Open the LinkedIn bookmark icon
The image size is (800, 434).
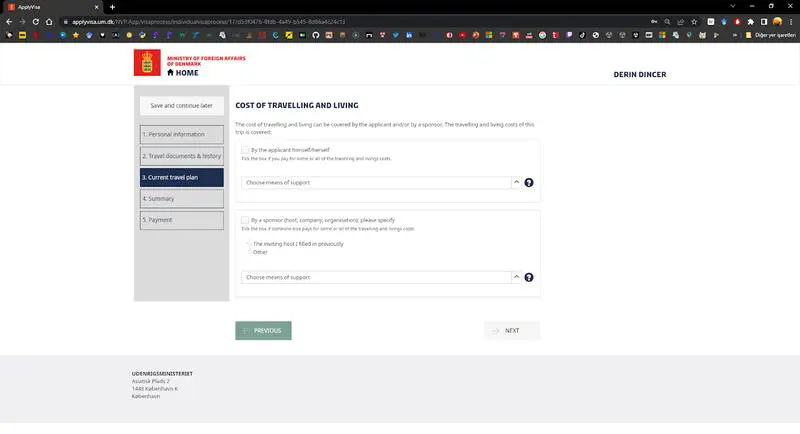pos(409,35)
